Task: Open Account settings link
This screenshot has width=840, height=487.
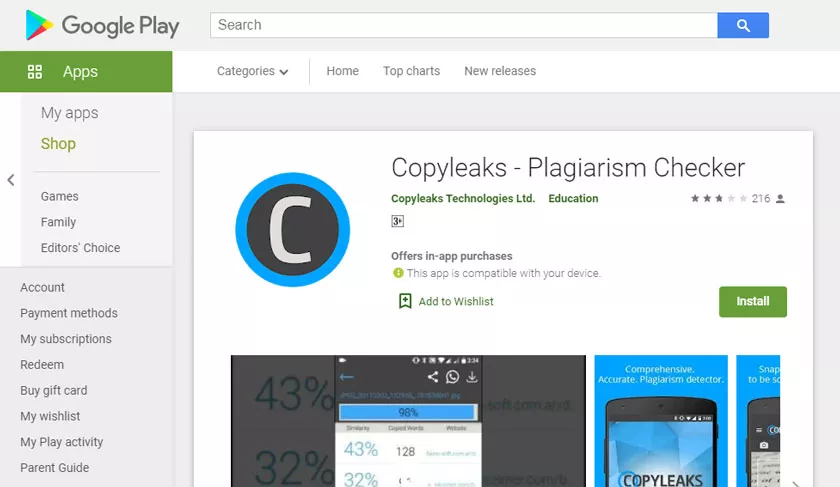Action: (42, 287)
